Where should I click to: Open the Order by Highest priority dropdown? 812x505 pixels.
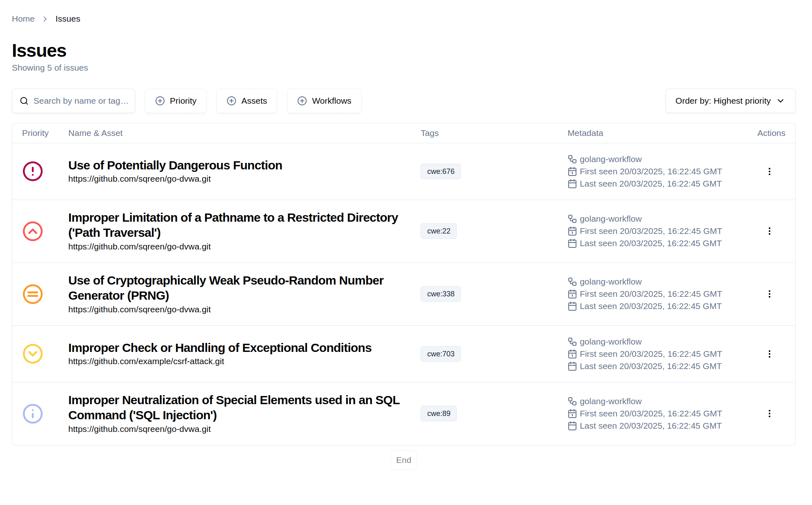click(730, 101)
